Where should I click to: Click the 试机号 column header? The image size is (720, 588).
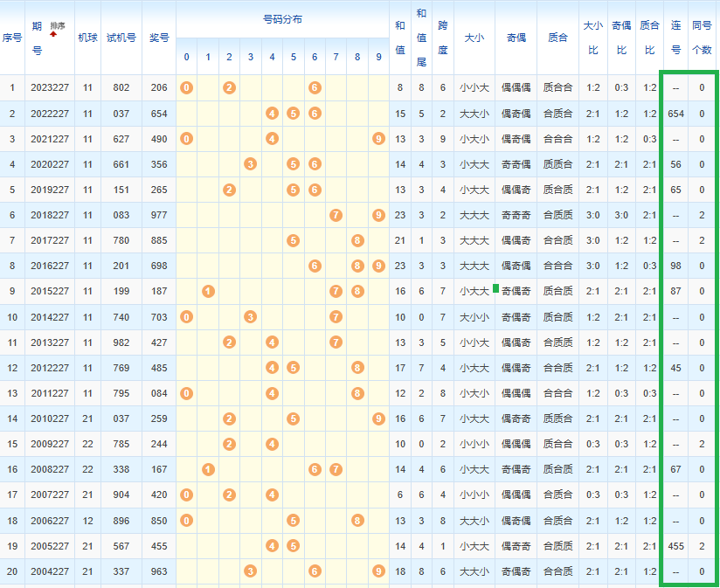121,38
